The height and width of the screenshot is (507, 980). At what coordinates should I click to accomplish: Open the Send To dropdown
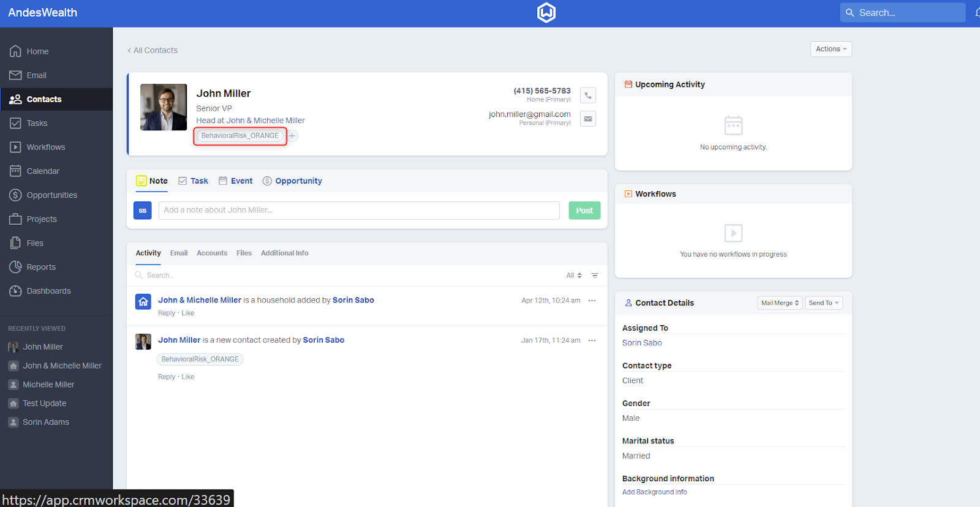pos(824,303)
